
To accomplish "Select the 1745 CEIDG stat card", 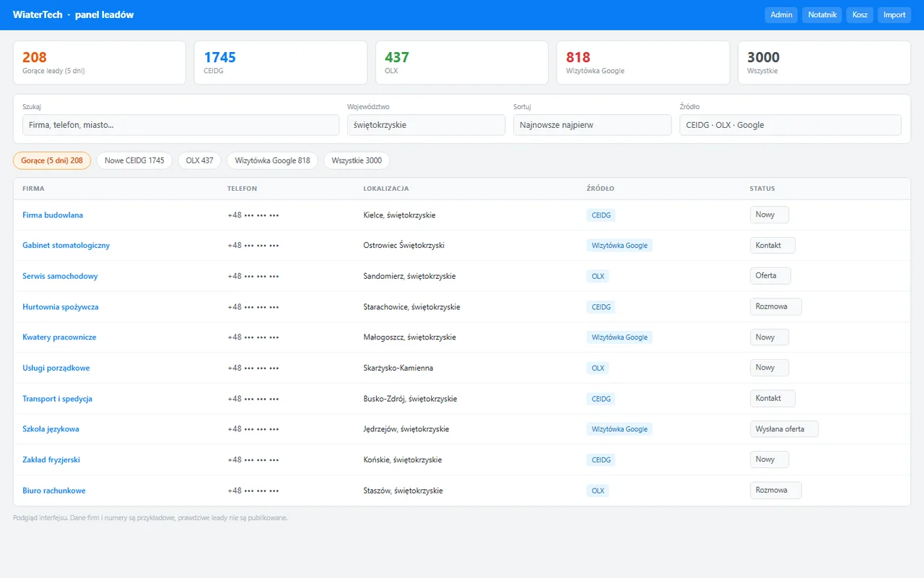I will [x=281, y=63].
